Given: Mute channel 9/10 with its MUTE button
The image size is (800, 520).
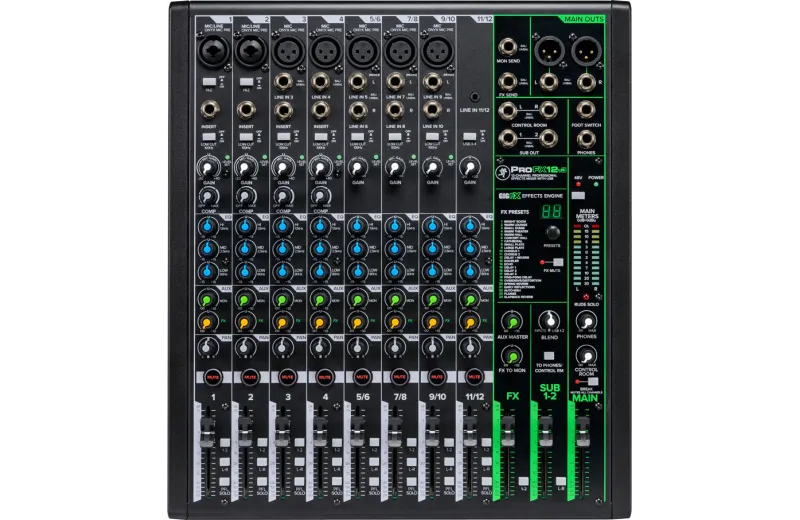Looking at the screenshot, I should [x=437, y=377].
